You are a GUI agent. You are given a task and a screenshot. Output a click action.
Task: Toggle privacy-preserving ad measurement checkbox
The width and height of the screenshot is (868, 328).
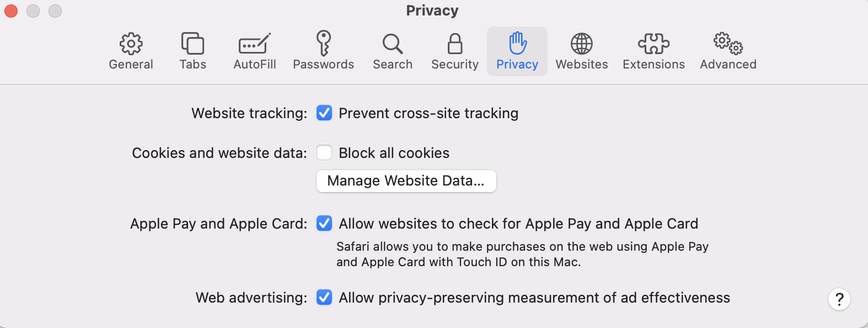(x=324, y=298)
